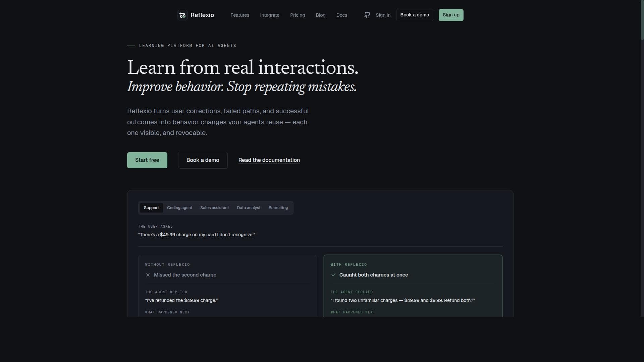Screen dimensions: 644x362
Task: Click the Sign in link
Action: pyautogui.click(x=383, y=15)
